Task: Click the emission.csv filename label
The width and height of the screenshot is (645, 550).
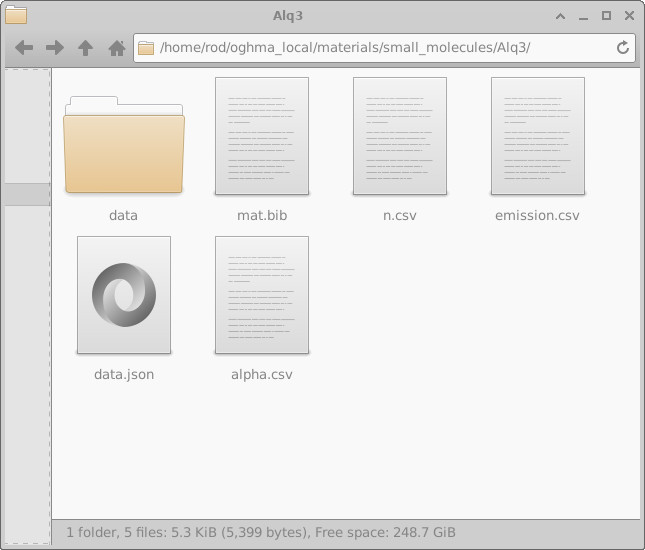Action: click(x=537, y=215)
